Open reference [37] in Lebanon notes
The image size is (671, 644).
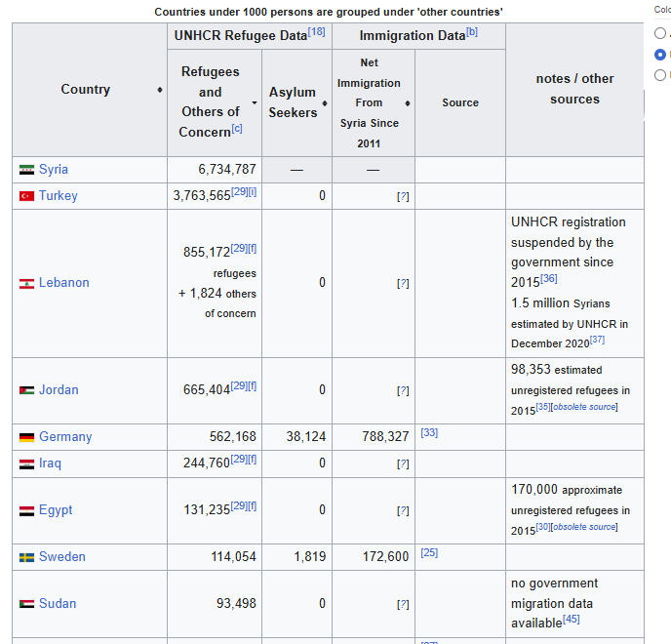pos(598,340)
